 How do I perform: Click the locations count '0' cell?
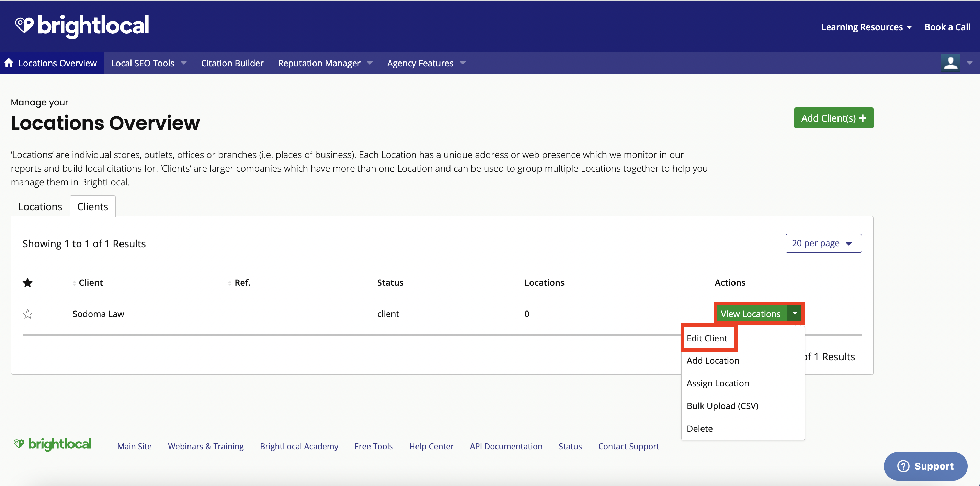pyautogui.click(x=526, y=314)
